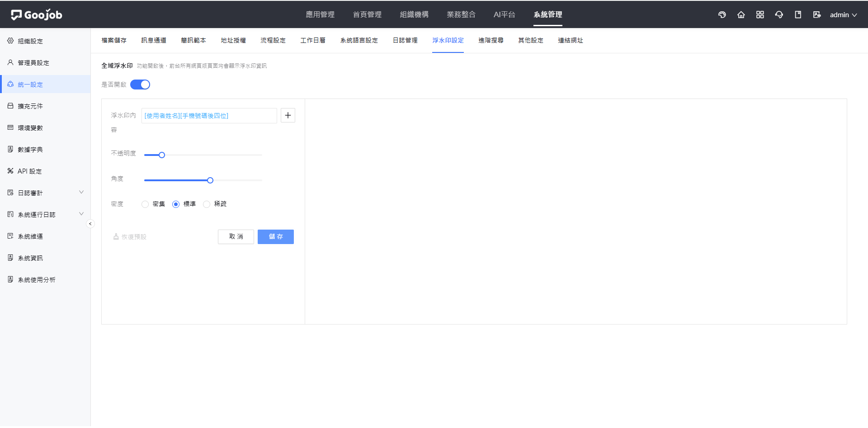The image size is (868, 428).
Task: Switch to the 進階搜尋 tab
Action: pyautogui.click(x=491, y=40)
